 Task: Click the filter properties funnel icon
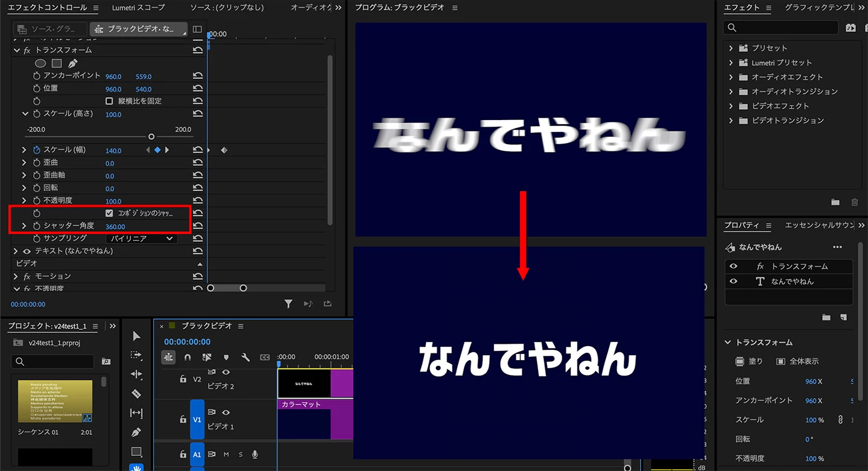pos(288,304)
